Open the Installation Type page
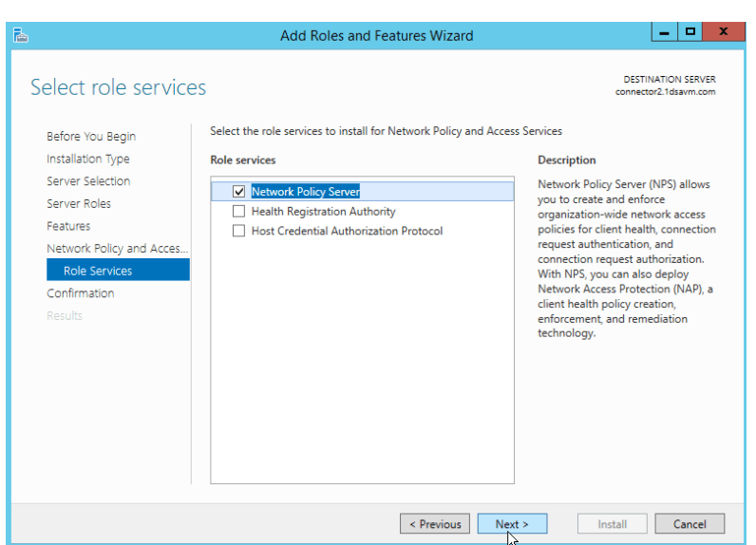Image resolution: width=756 pixels, height=545 pixels. (88, 159)
